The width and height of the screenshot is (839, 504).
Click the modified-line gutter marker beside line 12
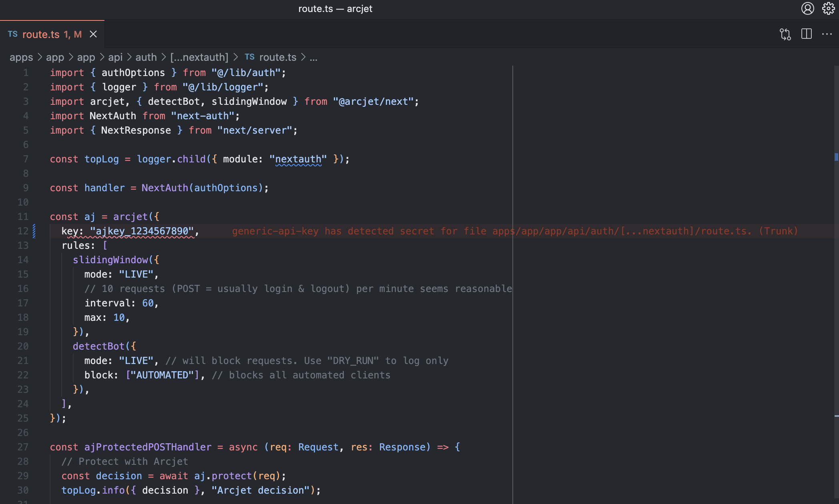34,231
